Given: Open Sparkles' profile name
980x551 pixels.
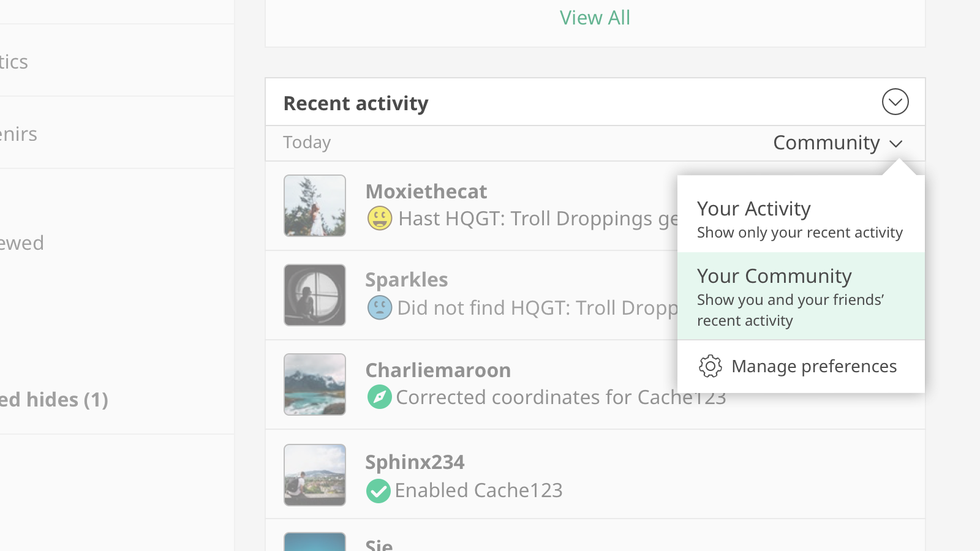Looking at the screenshot, I should [x=407, y=280].
